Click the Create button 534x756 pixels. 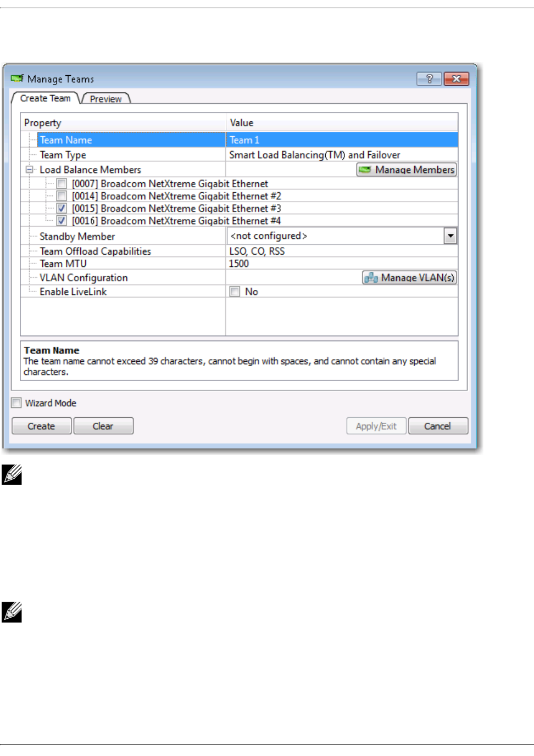[x=42, y=426]
